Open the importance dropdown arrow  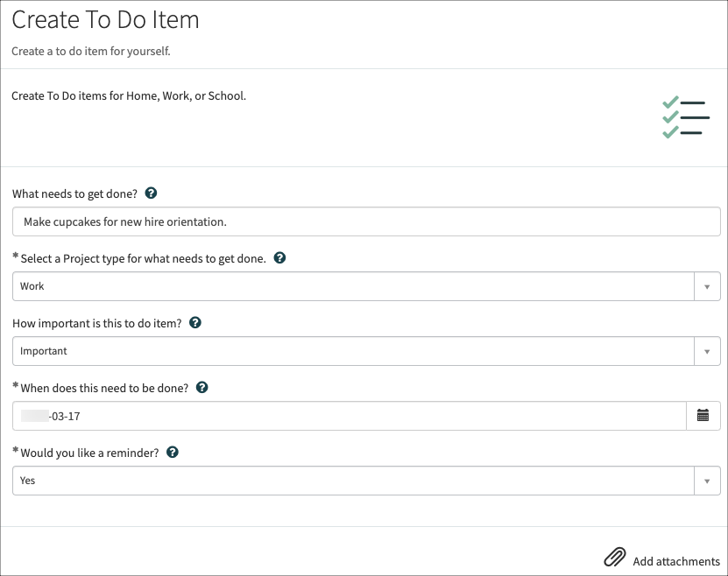707,351
